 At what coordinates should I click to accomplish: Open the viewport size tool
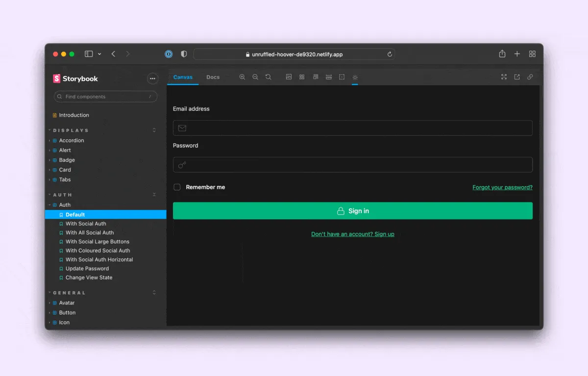316,77
